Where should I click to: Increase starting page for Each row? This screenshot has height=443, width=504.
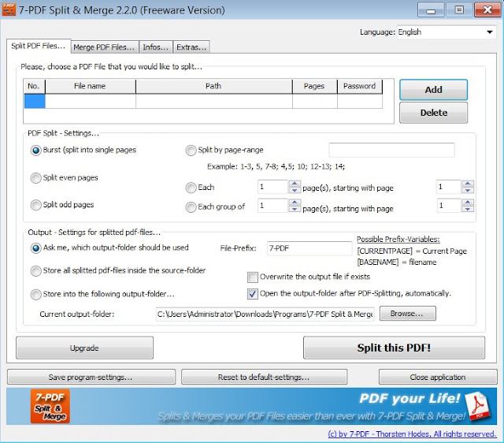coord(468,184)
